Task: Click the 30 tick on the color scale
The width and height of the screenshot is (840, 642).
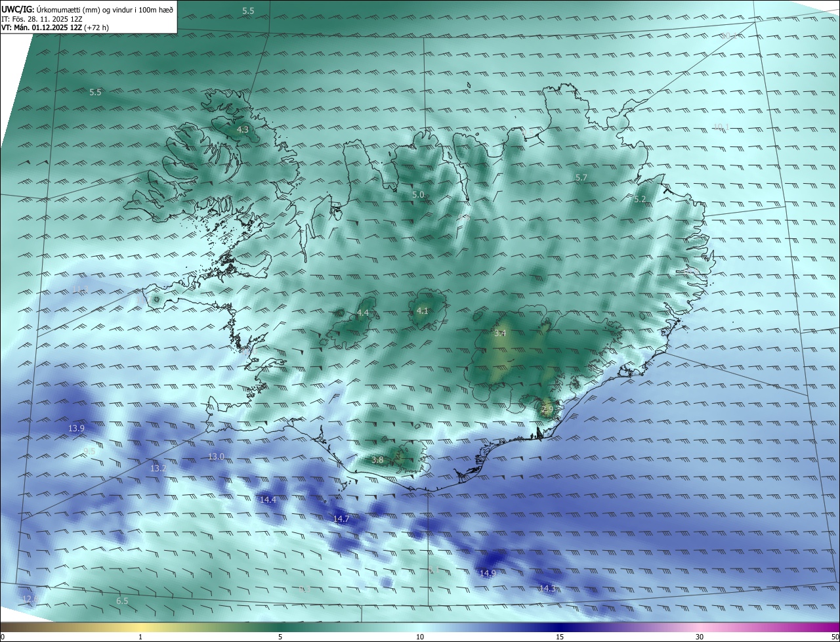Action: 700,637
